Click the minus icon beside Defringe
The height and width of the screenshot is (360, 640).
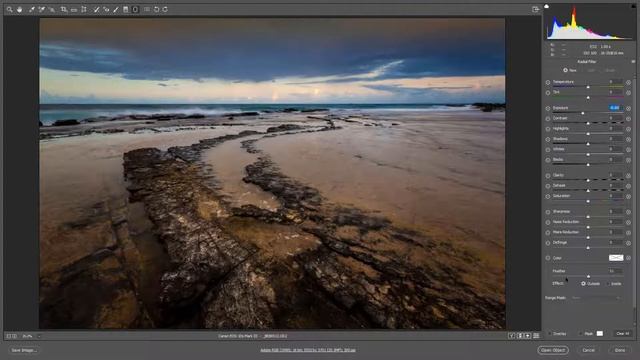point(548,243)
